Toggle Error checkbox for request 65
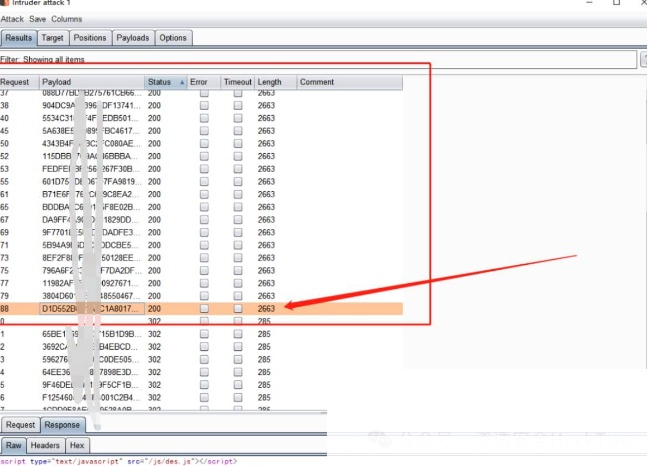The width and height of the screenshot is (654, 466). coord(204,207)
